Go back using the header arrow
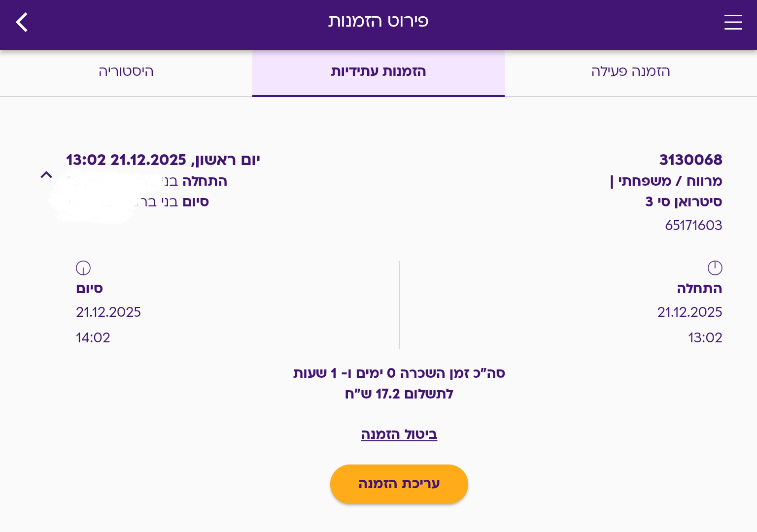 pos(22,22)
